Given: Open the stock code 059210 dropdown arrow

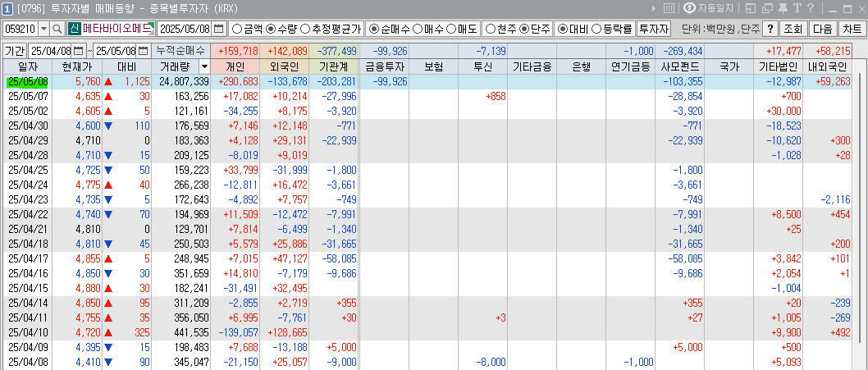Looking at the screenshot, I should click(x=44, y=29).
